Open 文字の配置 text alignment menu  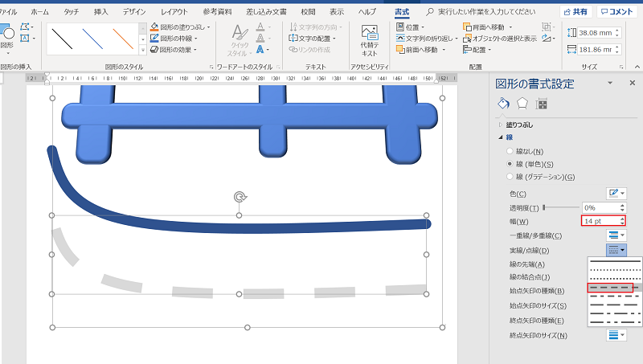tap(312, 38)
